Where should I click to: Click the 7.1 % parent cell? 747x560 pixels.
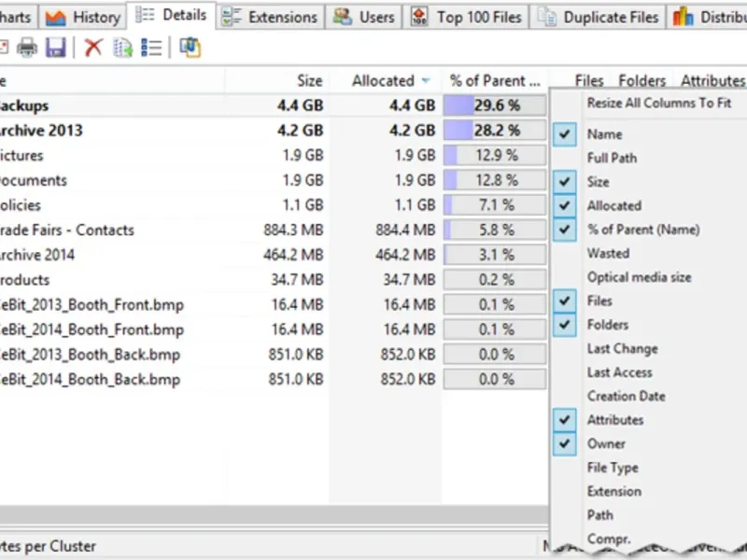point(495,205)
